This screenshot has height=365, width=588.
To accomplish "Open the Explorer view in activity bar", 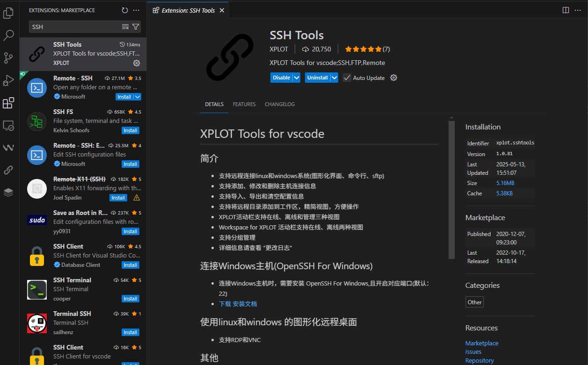I will click(x=8, y=13).
